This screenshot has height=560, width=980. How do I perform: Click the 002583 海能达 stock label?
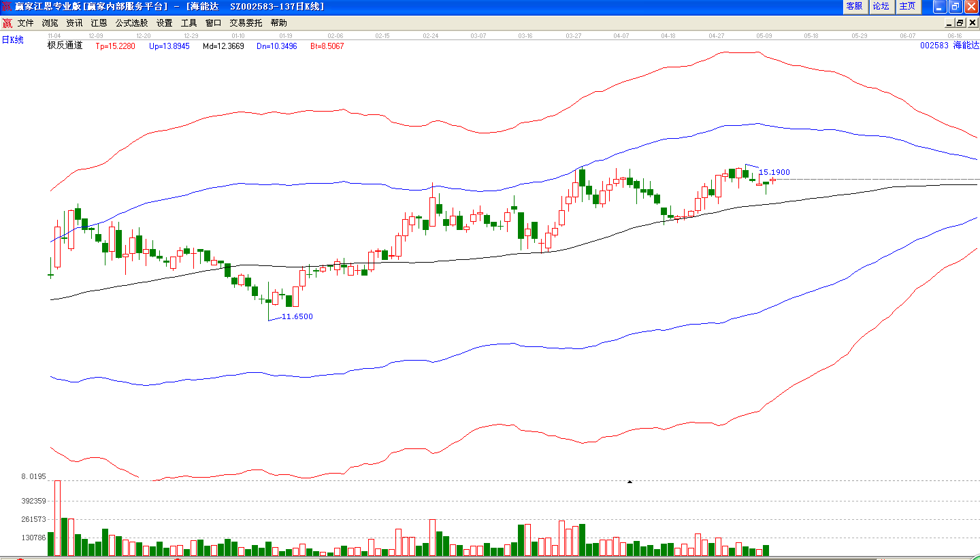[949, 46]
